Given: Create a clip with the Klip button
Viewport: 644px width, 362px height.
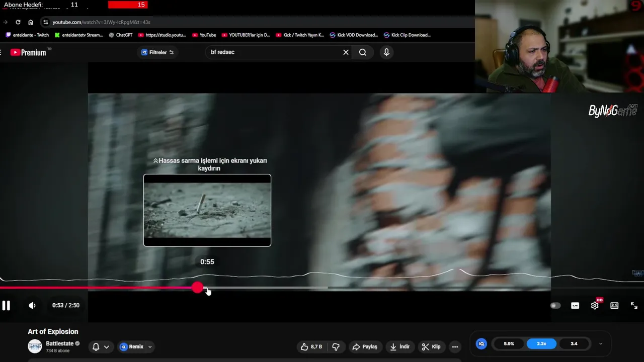Looking at the screenshot, I should [x=431, y=347].
